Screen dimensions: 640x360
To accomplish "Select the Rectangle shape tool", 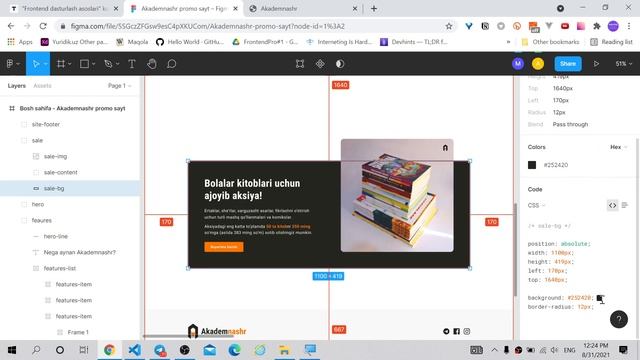I will 84,64.
